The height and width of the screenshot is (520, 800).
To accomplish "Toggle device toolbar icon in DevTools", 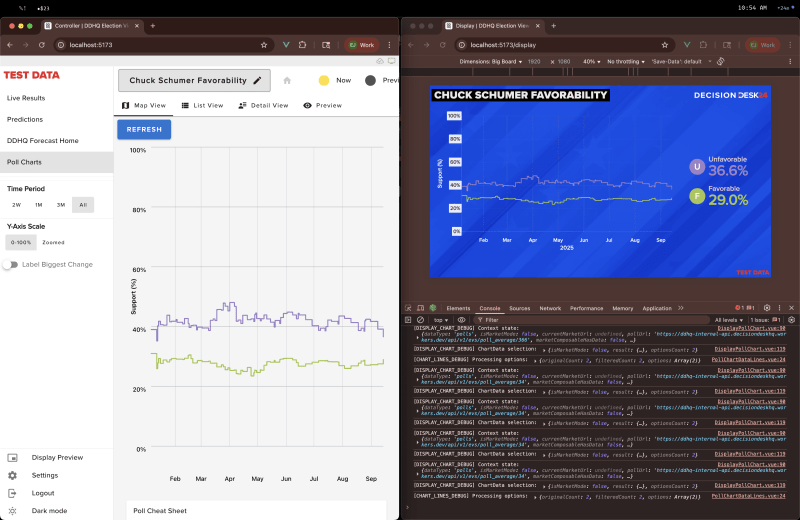I will pyautogui.click(x=420, y=308).
